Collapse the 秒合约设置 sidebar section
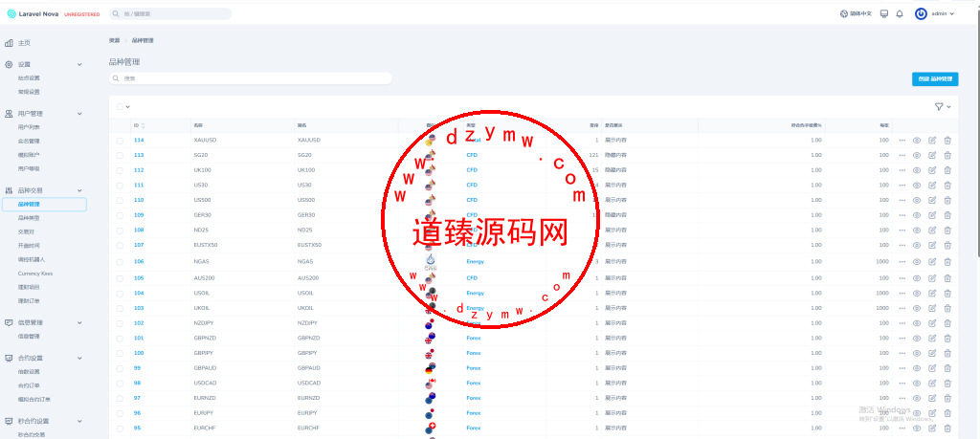This screenshot has width=980, height=439. pyautogui.click(x=79, y=422)
